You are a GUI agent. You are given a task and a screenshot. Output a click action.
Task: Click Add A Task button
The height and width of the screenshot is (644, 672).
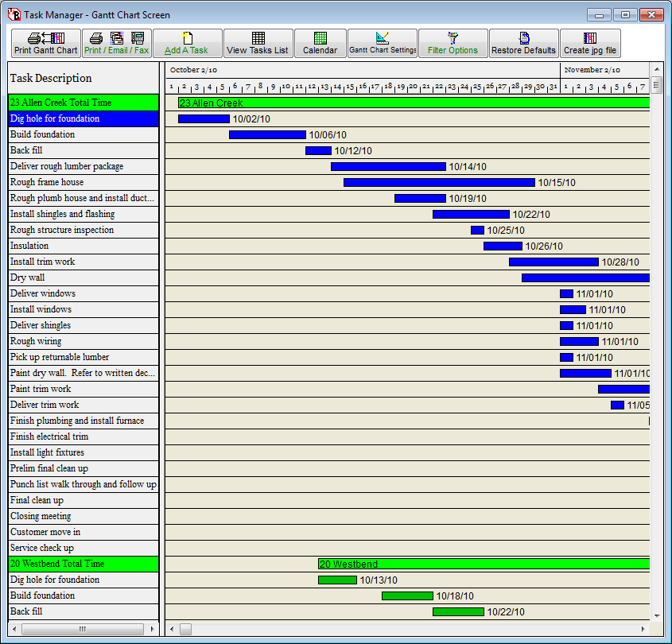tap(187, 44)
